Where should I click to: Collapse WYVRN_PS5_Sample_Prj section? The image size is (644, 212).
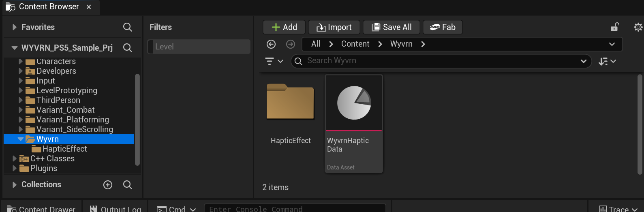pos(15,48)
